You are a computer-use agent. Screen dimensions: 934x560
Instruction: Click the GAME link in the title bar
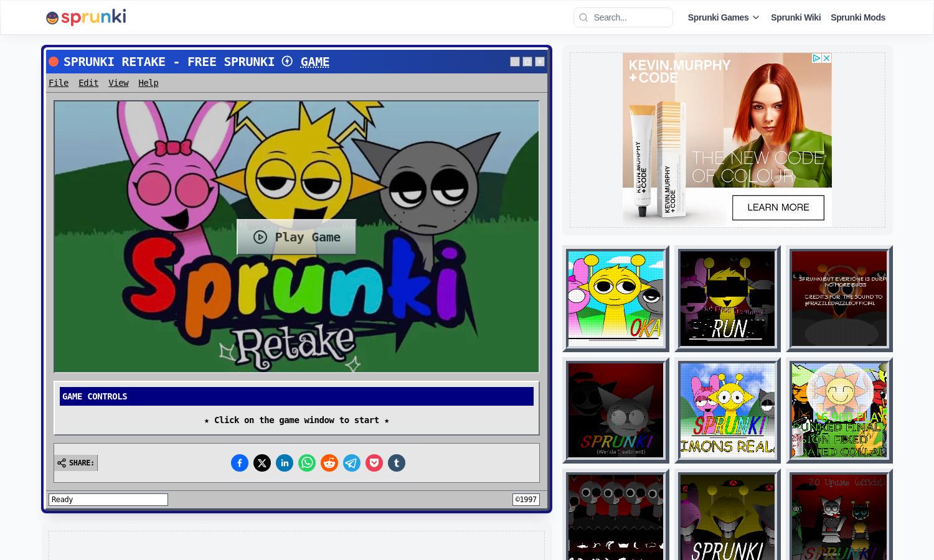coord(315,62)
